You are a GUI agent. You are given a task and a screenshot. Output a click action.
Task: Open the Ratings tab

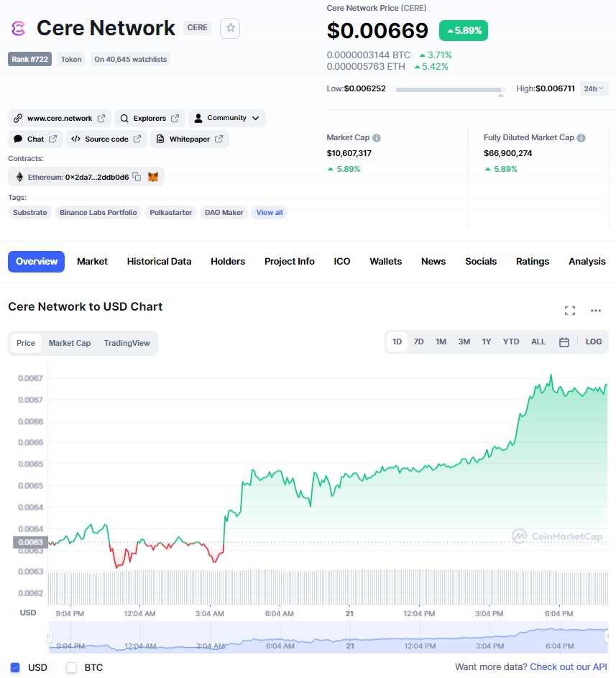pos(533,262)
